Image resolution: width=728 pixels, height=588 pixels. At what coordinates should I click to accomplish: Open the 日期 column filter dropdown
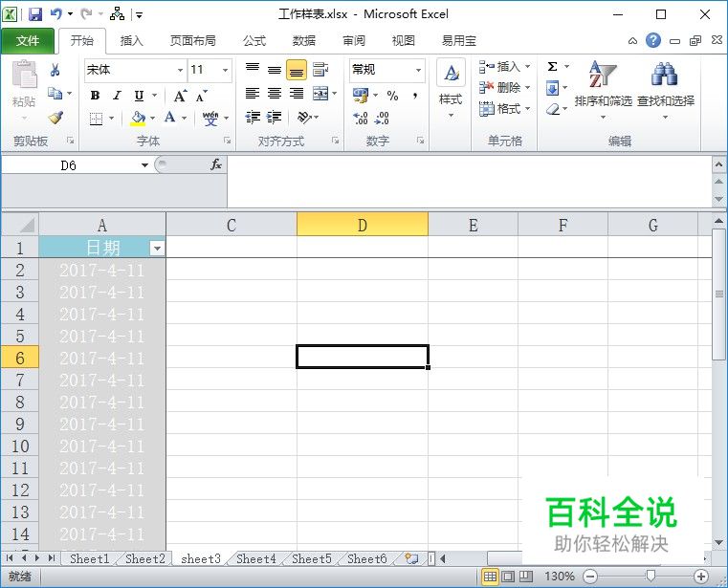tap(158, 249)
